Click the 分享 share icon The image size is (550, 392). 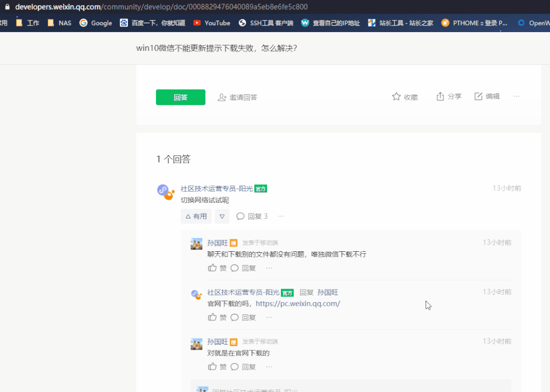440,96
